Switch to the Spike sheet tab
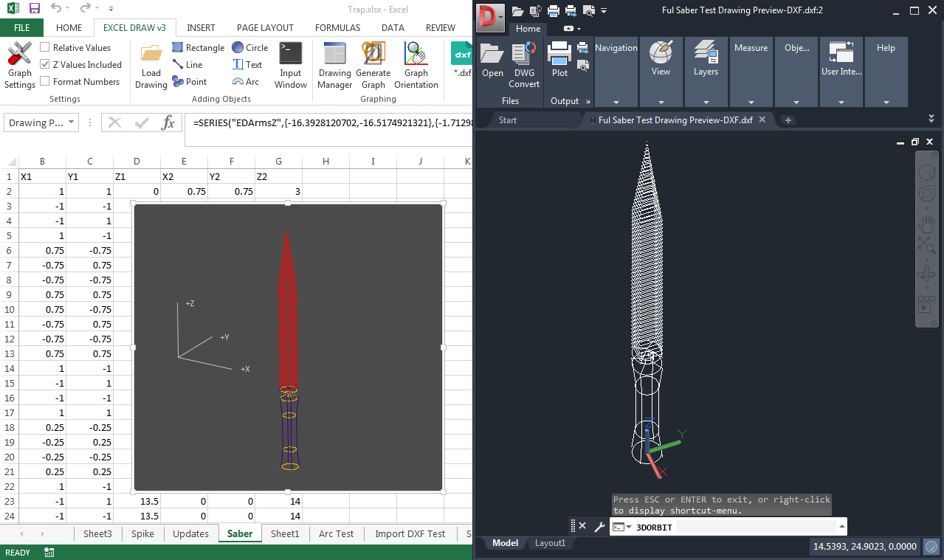 tap(142, 533)
